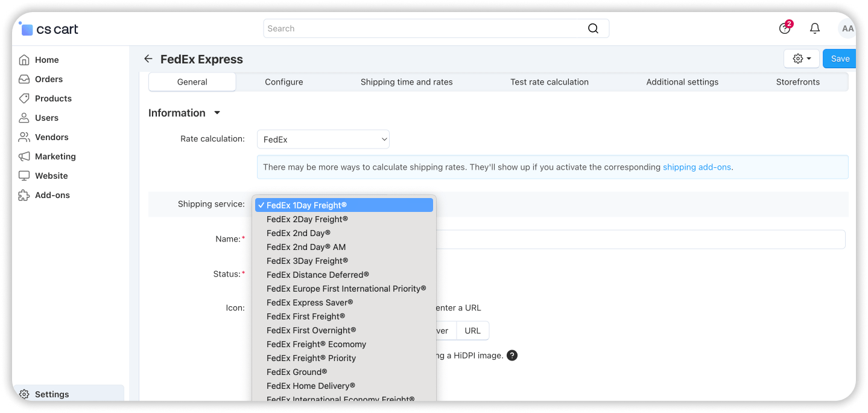Open the gear settings dropdown

point(801,59)
